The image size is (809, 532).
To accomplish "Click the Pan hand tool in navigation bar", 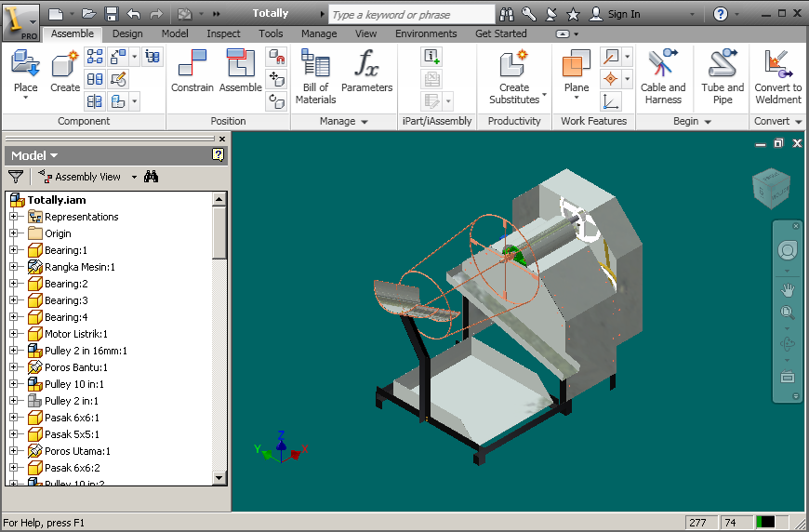I will pos(788,290).
